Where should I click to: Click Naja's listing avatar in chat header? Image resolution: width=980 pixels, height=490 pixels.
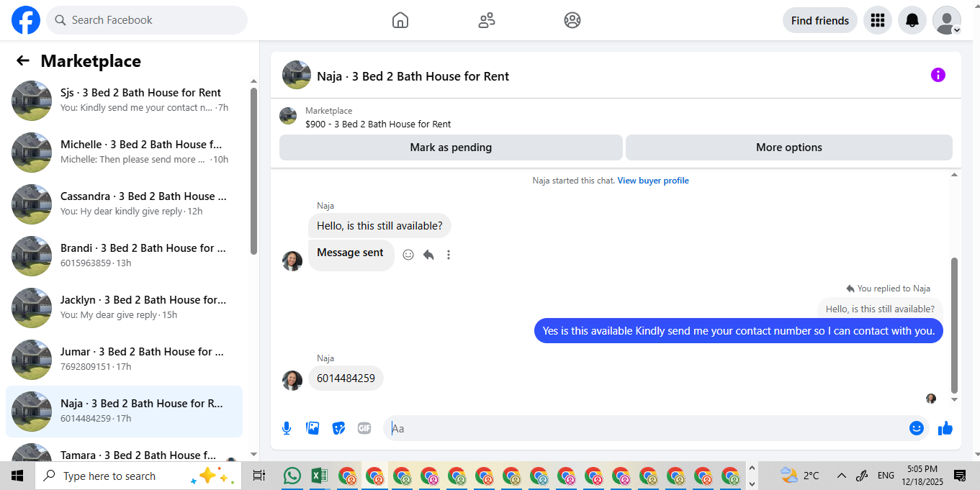coord(297,75)
